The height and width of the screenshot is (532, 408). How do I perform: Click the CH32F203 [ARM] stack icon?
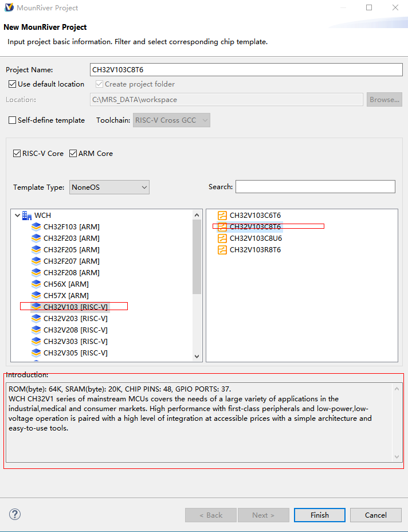point(36,238)
